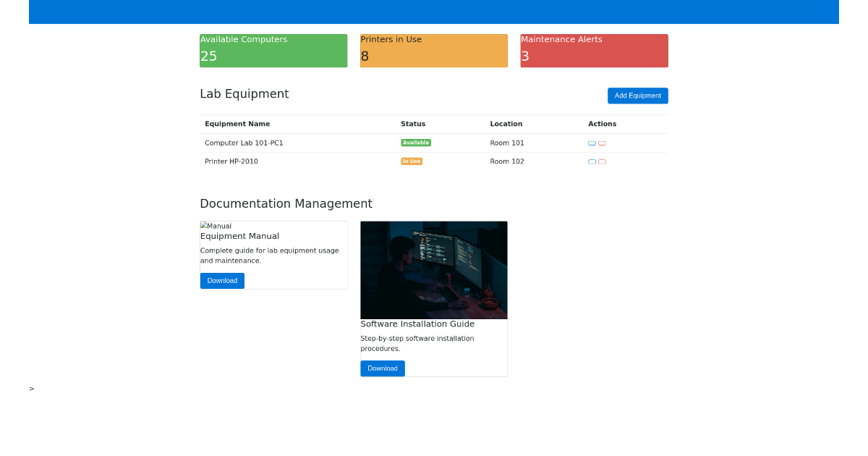
Task: Select the Documentation Management section heading
Action: 286,203
